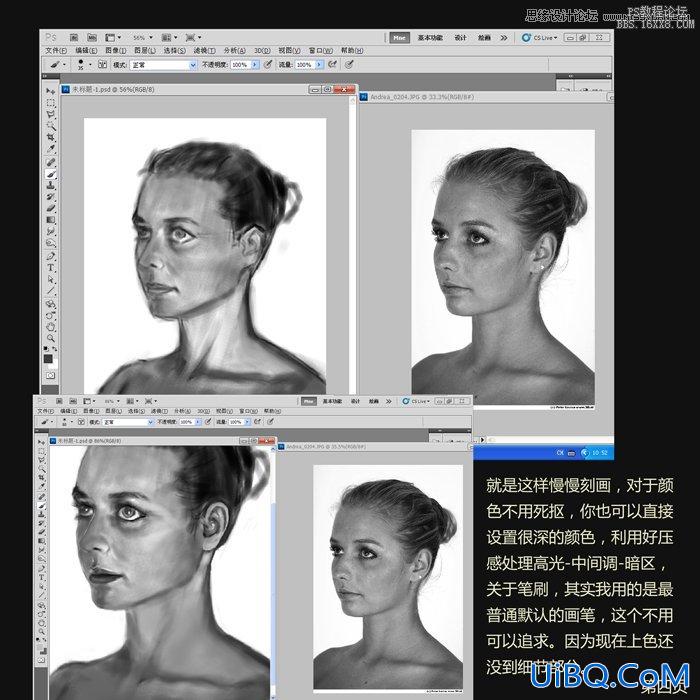Select the Type tool in upper window toolbox
The width and height of the screenshot is (700, 700).
(50, 268)
